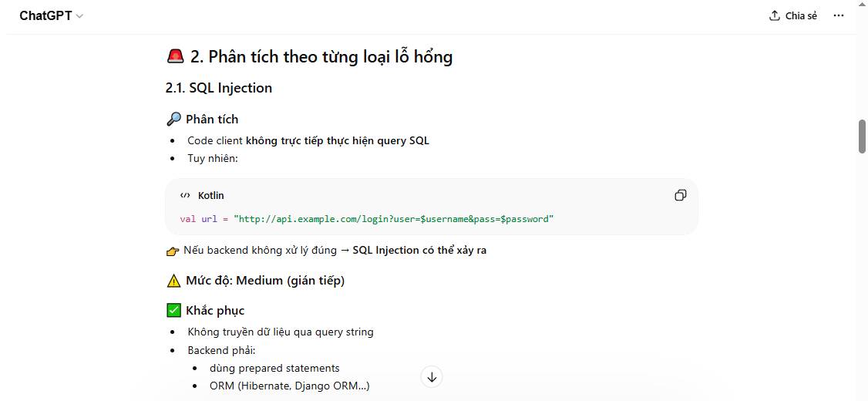The height and width of the screenshot is (401, 868).
Task: Click the vertical scrollbar thumb
Action: coord(862,136)
